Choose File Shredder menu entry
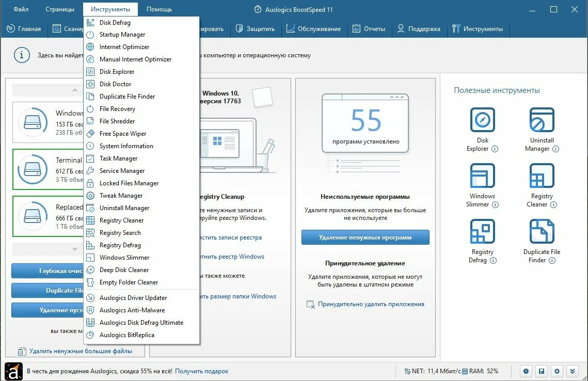 [x=141, y=121]
